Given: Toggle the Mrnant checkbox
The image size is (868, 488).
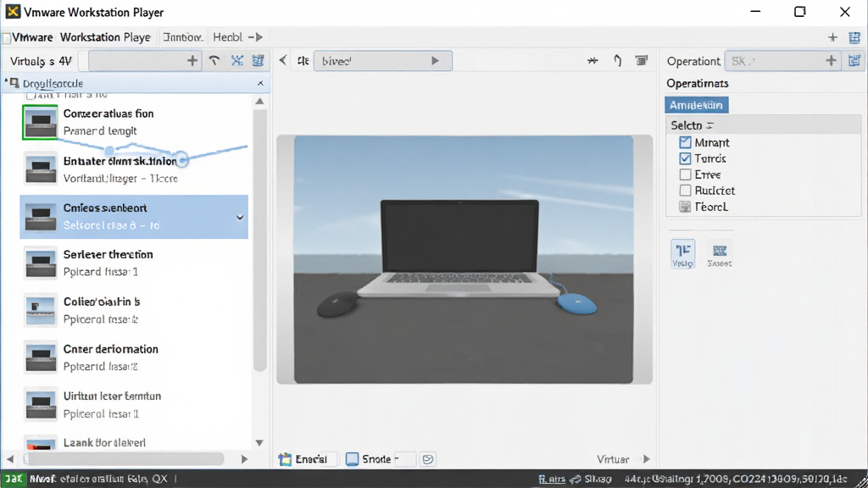Looking at the screenshot, I should pos(685,142).
